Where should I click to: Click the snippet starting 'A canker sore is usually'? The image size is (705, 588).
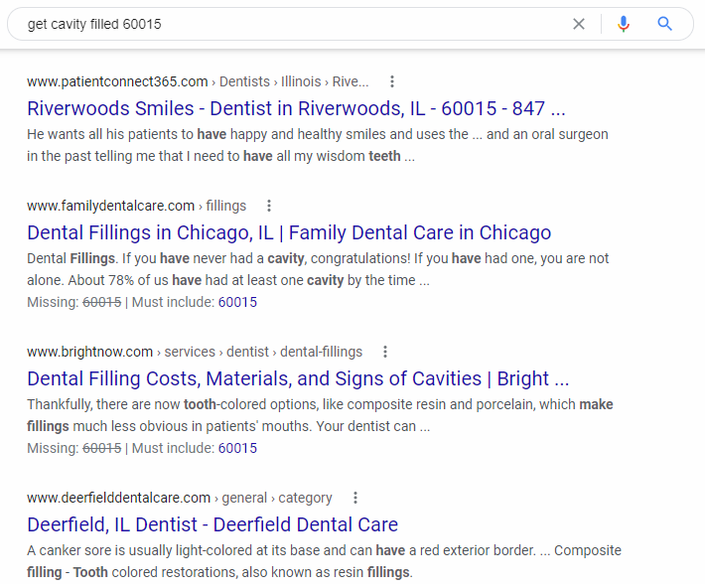pyautogui.click(x=324, y=561)
